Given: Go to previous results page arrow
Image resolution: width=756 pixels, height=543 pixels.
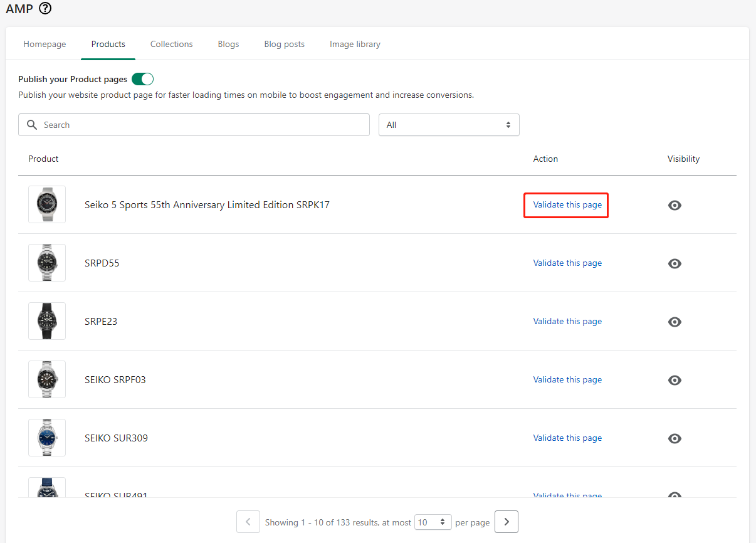Looking at the screenshot, I should click(248, 522).
